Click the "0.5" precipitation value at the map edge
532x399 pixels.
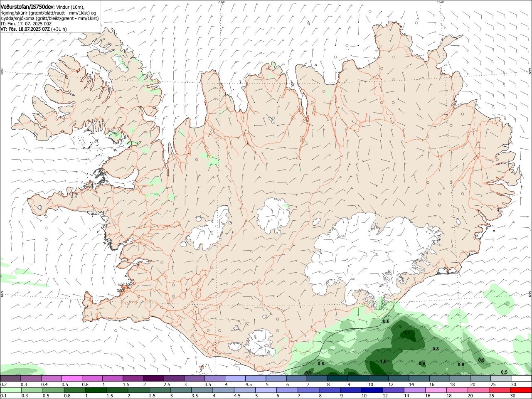pyautogui.click(x=504, y=372)
